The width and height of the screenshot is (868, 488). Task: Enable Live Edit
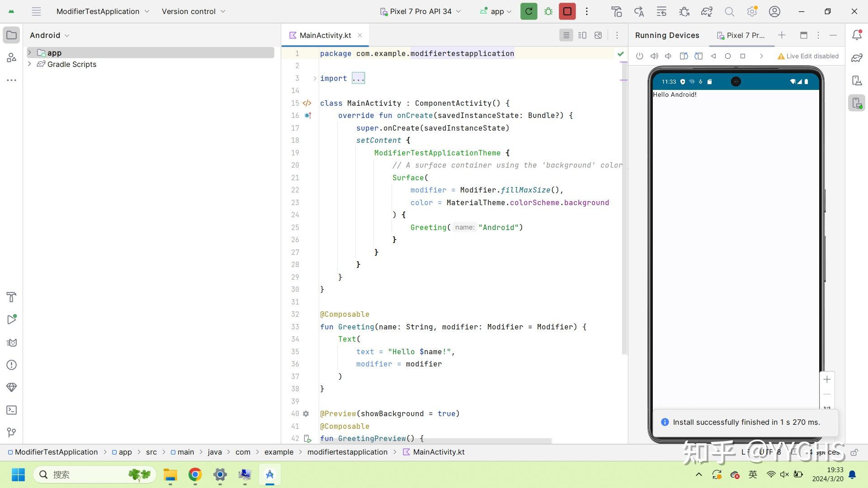807,56
